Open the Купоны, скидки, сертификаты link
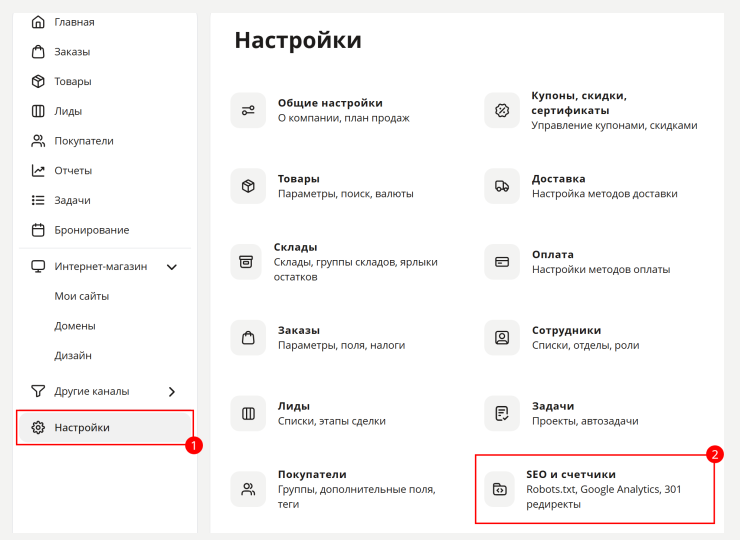The height and width of the screenshot is (540, 740). click(579, 103)
